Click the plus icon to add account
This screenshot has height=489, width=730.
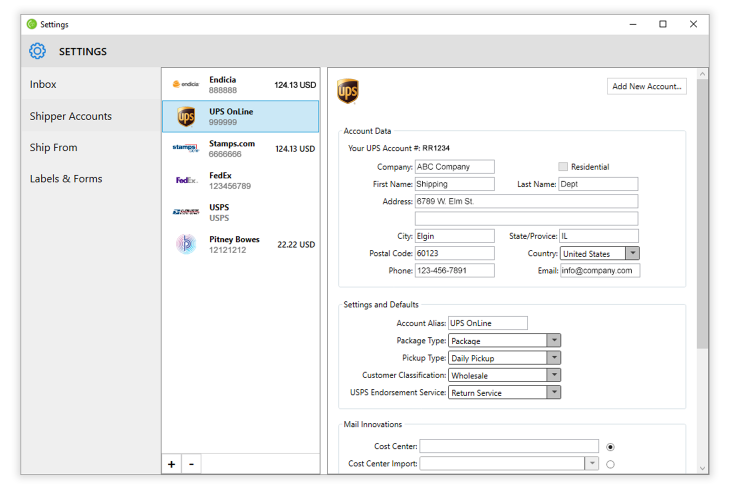tap(172, 464)
